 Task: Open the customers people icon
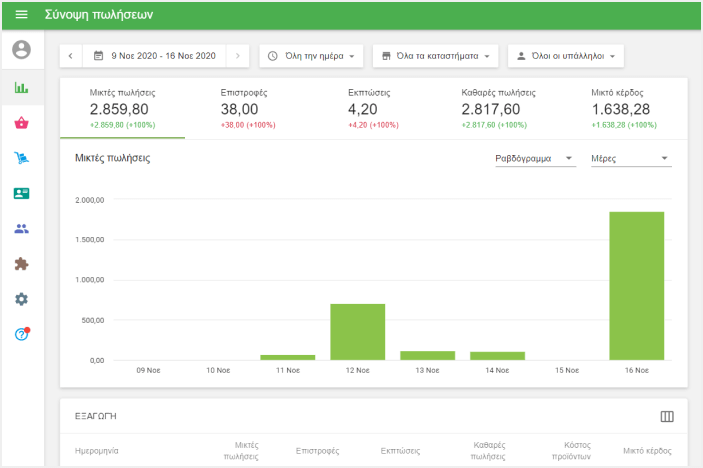pyautogui.click(x=21, y=228)
